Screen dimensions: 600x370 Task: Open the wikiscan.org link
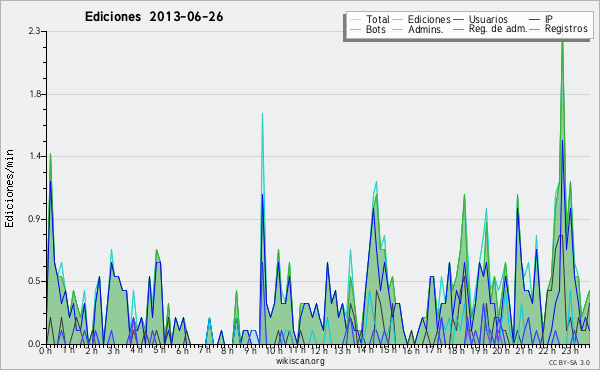[x=300, y=361]
